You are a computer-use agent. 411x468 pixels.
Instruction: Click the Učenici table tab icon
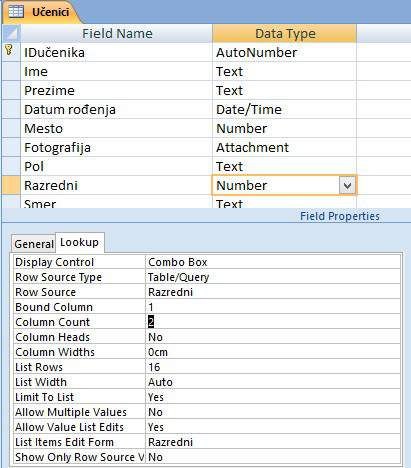pos(16,12)
